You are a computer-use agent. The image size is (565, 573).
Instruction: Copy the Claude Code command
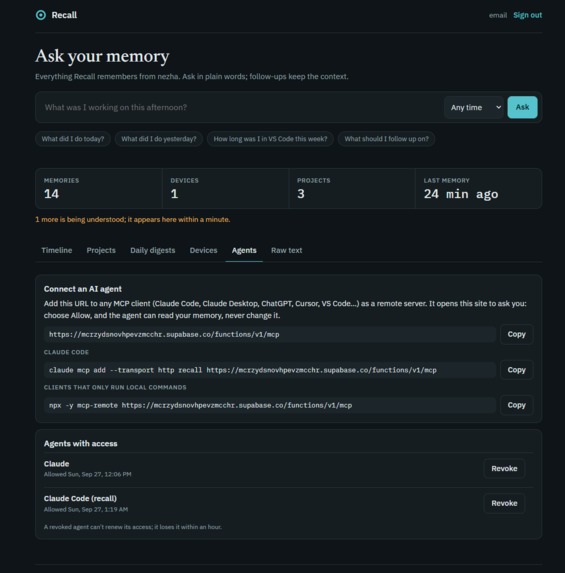click(x=516, y=370)
